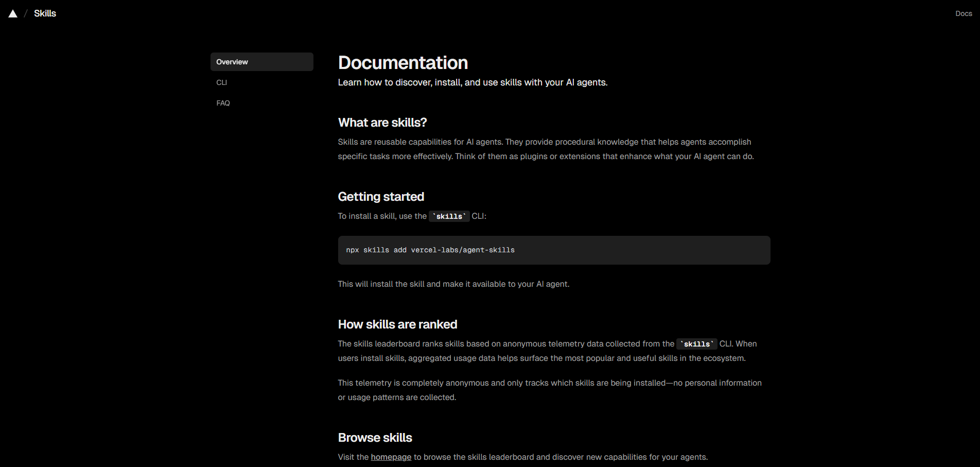The image size is (980, 467).
Task: Go to the CLI sidebar section
Action: [222, 82]
